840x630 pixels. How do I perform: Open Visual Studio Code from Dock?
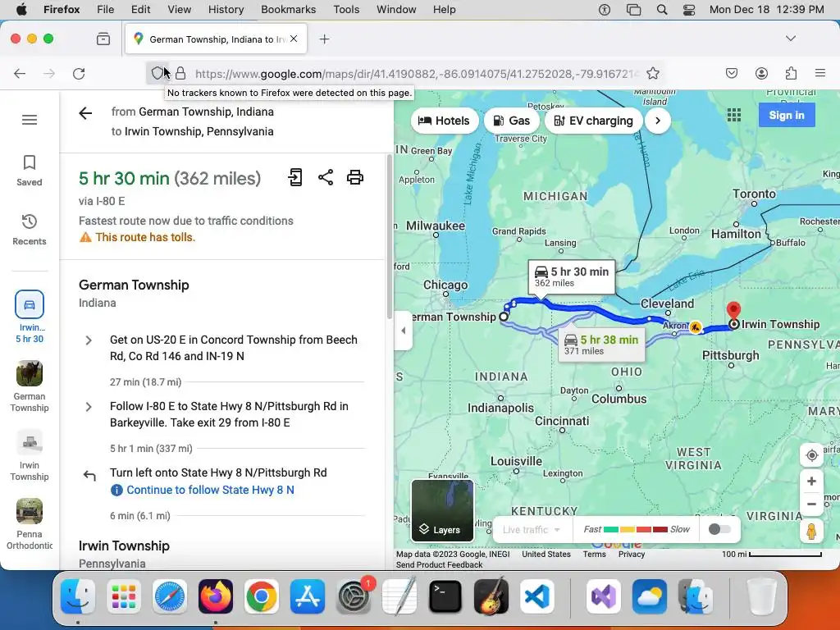[537, 596]
